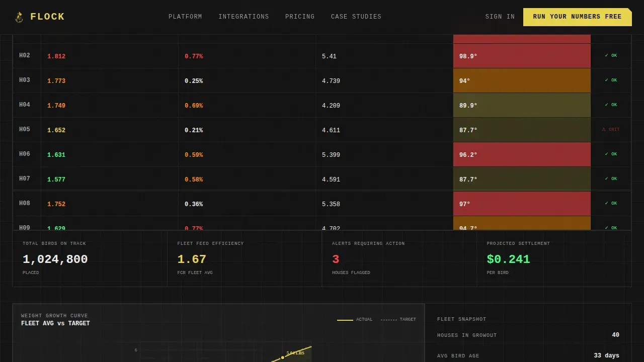Click the OK status check on row H08
This screenshot has width=644, height=362.
(611, 204)
